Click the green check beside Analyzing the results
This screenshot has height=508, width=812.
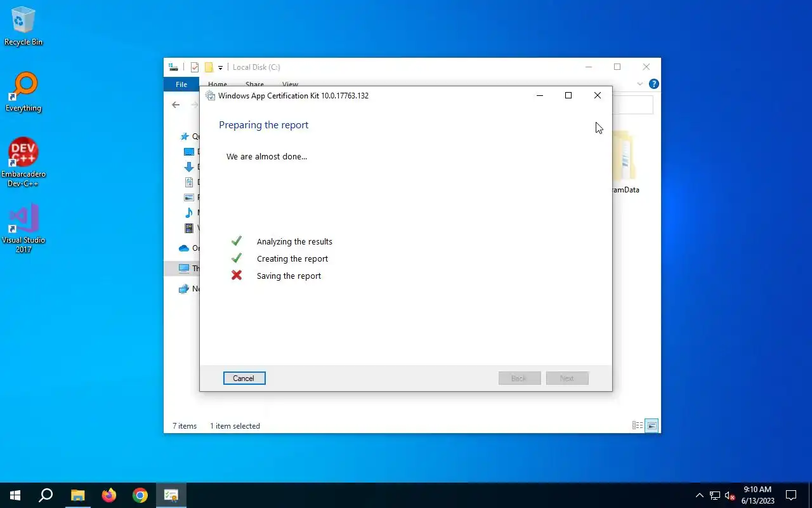point(237,241)
